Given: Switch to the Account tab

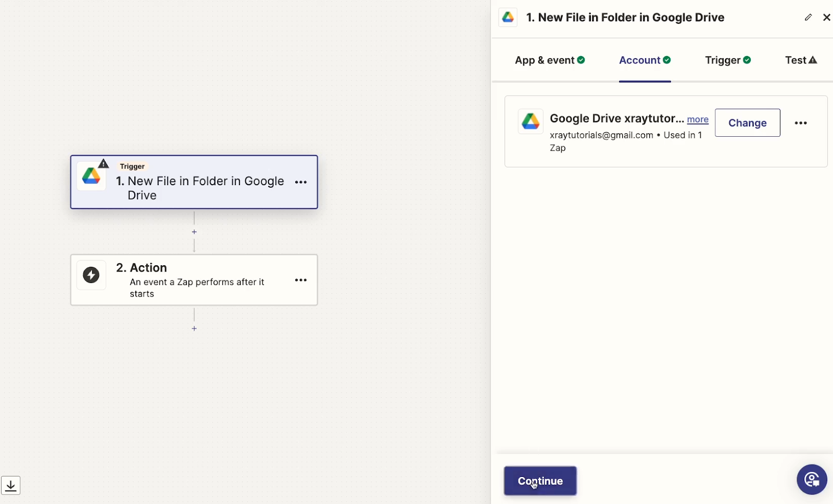Looking at the screenshot, I should click(x=645, y=60).
